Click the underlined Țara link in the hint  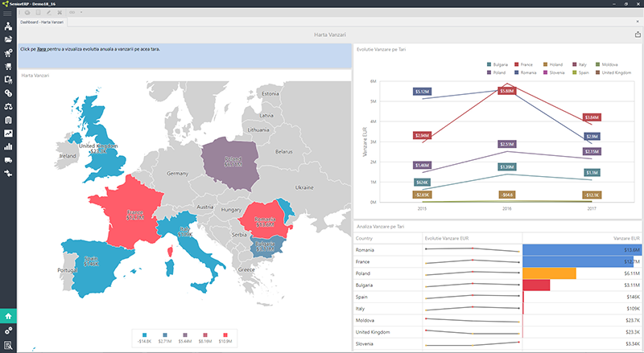click(42, 49)
